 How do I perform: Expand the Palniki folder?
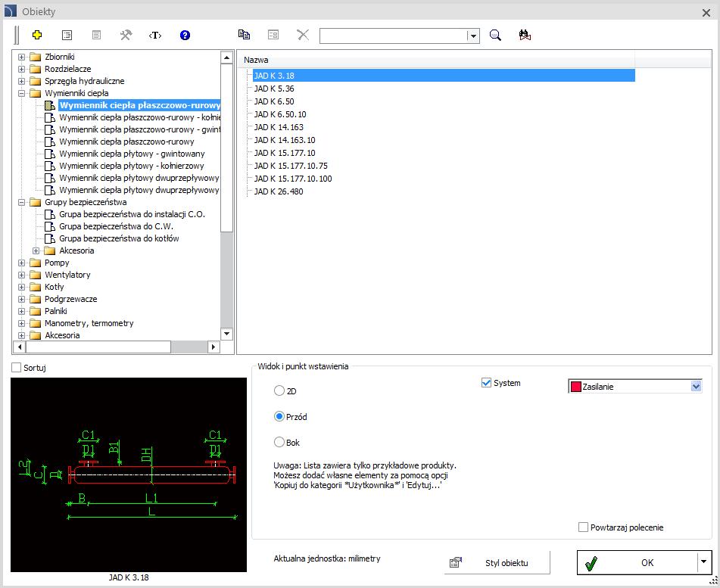click(22, 311)
